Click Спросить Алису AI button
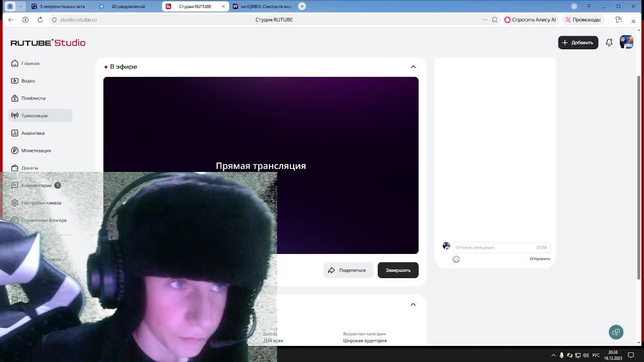The height and width of the screenshot is (362, 644). (x=530, y=20)
